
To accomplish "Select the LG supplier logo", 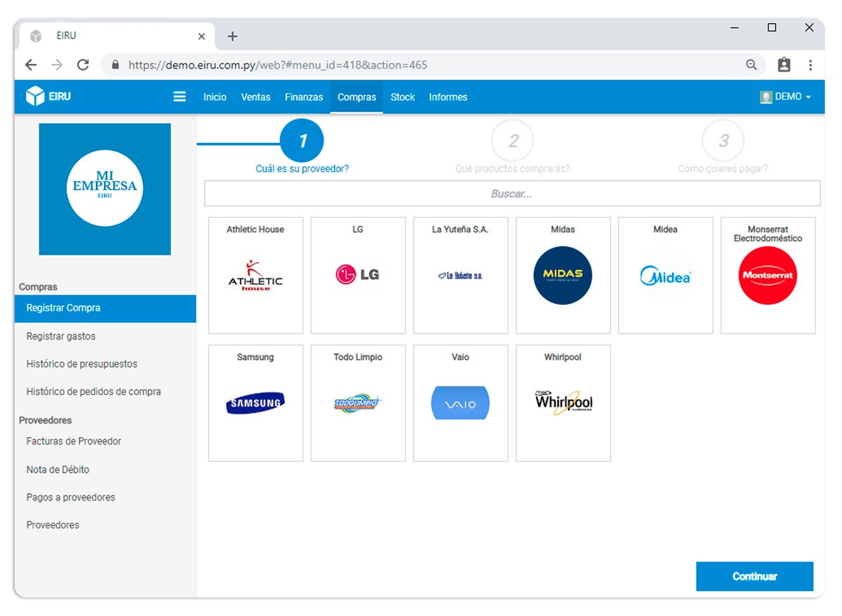I will [358, 274].
